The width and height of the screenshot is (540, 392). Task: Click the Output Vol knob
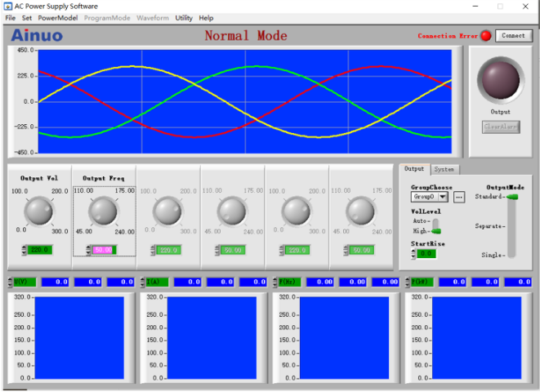tap(39, 211)
